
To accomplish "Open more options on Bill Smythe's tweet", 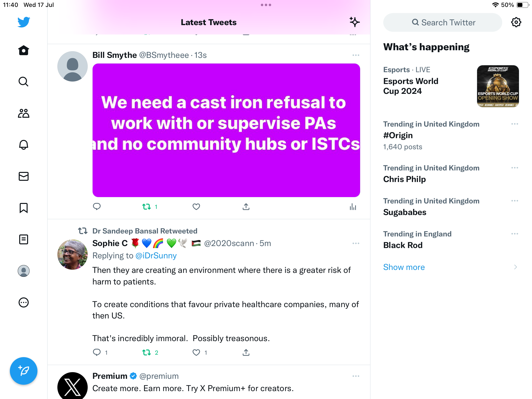I will pos(356,55).
